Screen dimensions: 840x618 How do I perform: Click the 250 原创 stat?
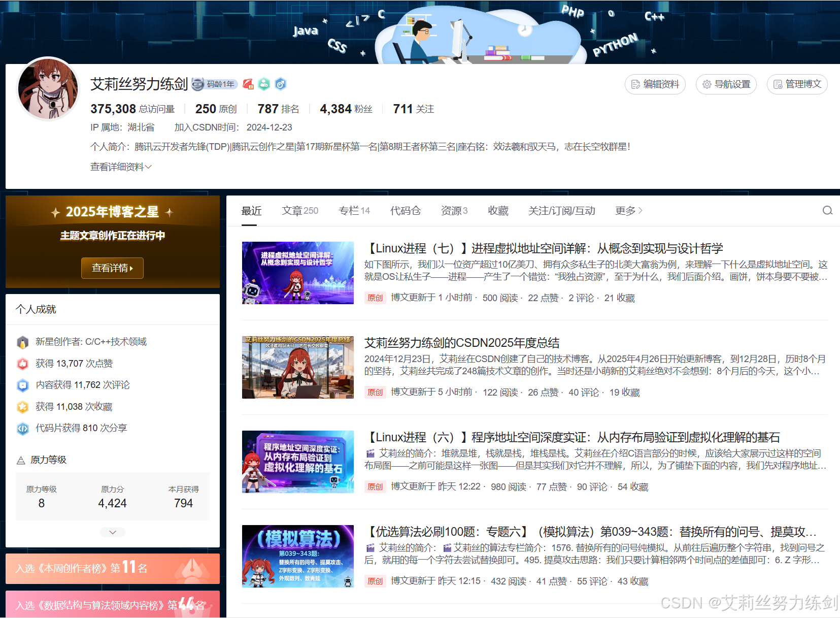(x=216, y=109)
